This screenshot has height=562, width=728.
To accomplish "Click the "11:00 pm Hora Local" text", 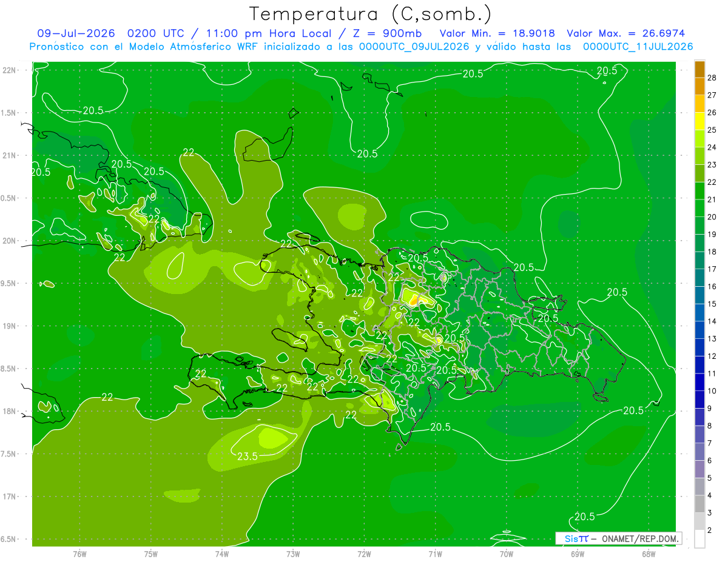I will click(268, 33).
